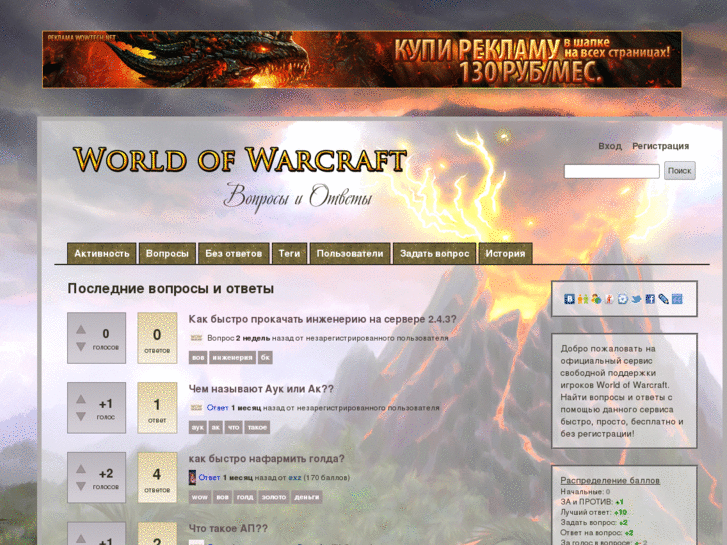Upvote the 'нафармить голда' question
The image size is (727, 545).
point(81,469)
